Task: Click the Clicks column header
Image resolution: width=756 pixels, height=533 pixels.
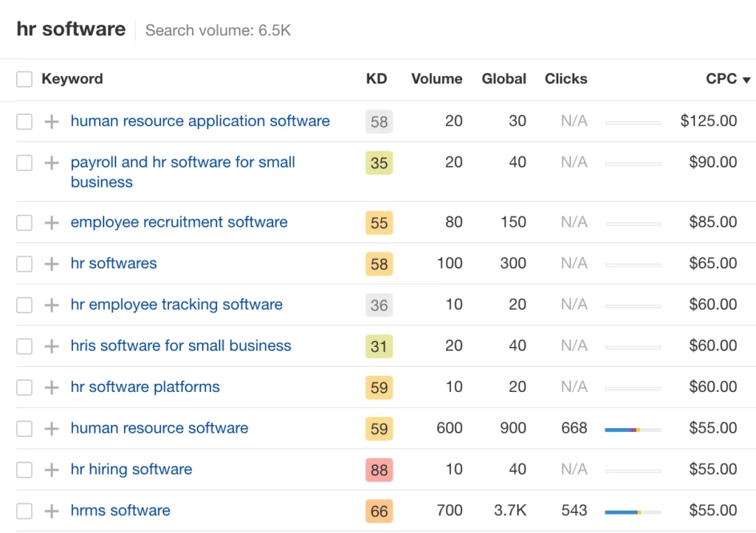Action: [x=566, y=79]
